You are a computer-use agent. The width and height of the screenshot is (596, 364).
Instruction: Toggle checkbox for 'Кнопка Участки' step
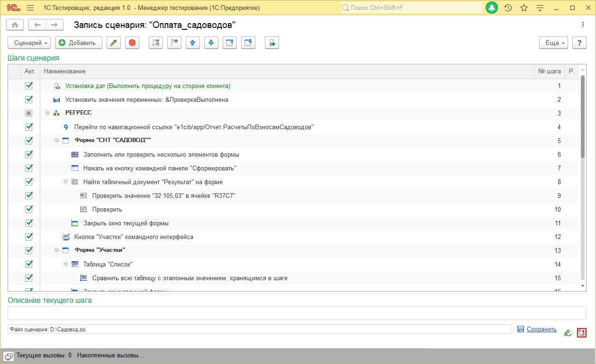click(29, 237)
